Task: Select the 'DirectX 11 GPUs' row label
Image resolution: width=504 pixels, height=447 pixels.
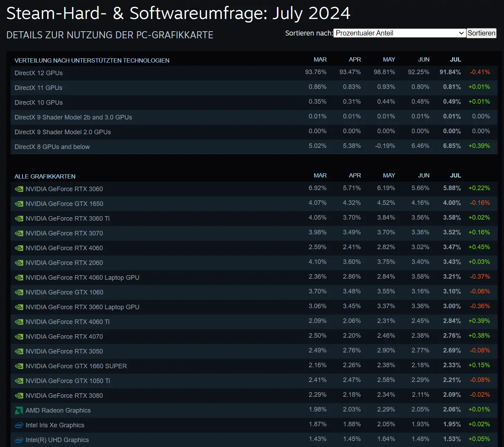Action: [x=38, y=88]
